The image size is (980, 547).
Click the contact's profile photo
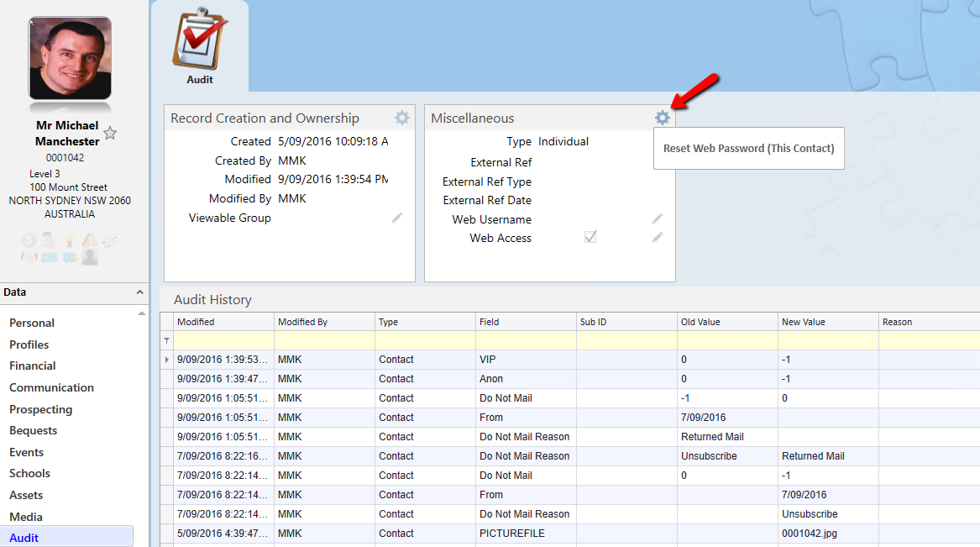[x=70, y=59]
